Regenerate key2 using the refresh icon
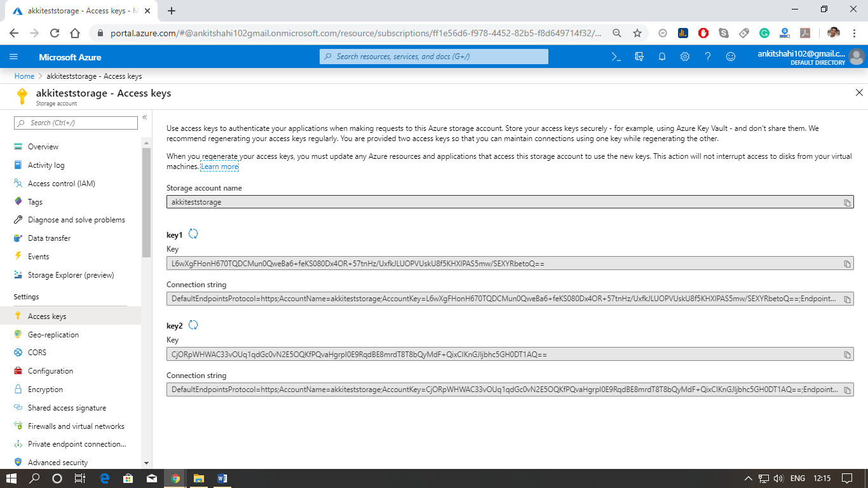The width and height of the screenshot is (868, 488). click(193, 325)
